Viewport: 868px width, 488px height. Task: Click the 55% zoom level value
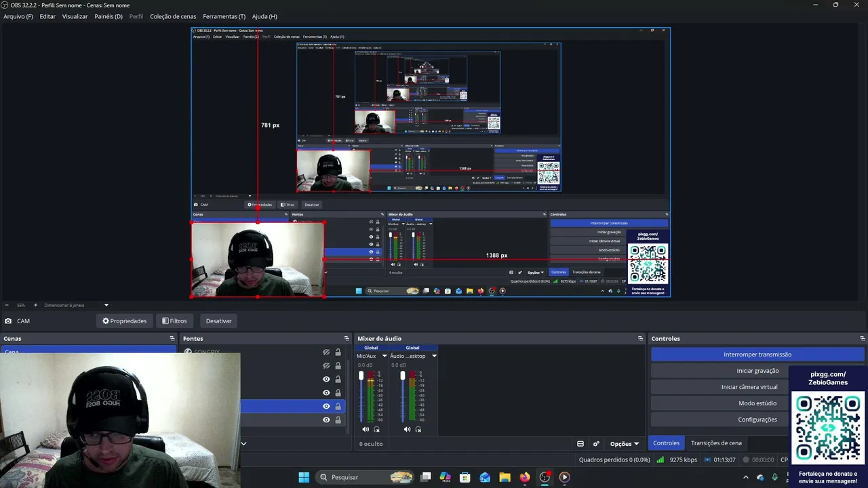tap(21, 305)
